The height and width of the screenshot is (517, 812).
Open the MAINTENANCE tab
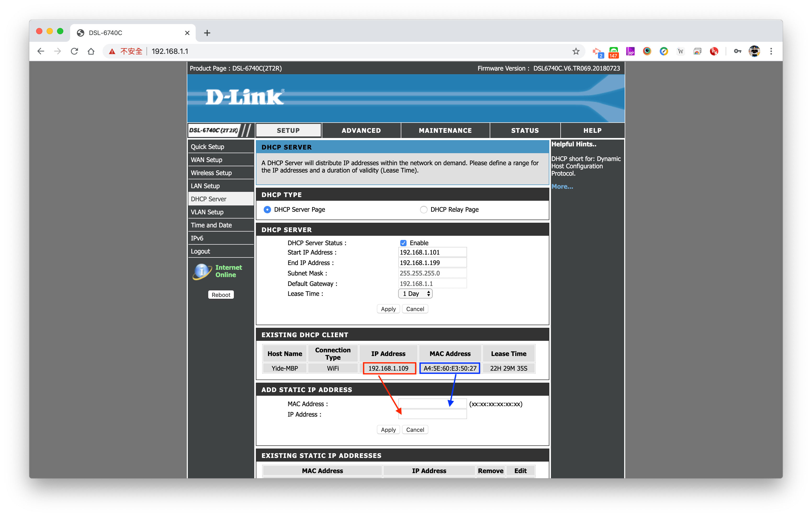(x=445, y=130)
